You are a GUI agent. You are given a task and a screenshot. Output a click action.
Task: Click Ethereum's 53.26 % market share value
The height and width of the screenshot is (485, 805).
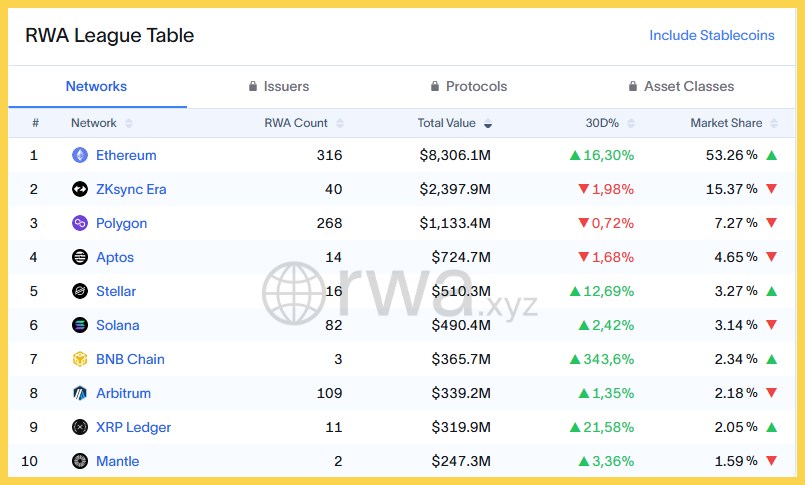click(x=731, y=155)
